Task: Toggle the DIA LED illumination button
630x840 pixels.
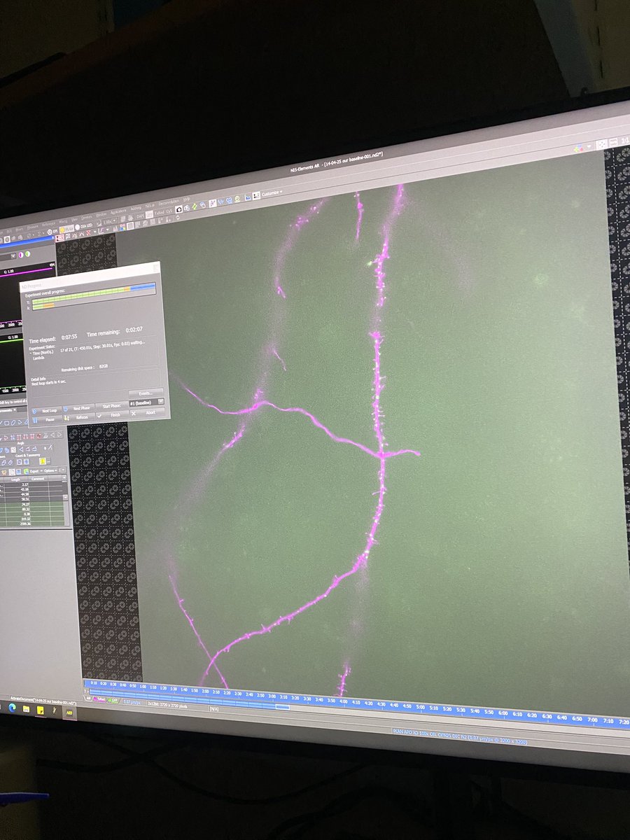Action: click(x=83, y=226)
